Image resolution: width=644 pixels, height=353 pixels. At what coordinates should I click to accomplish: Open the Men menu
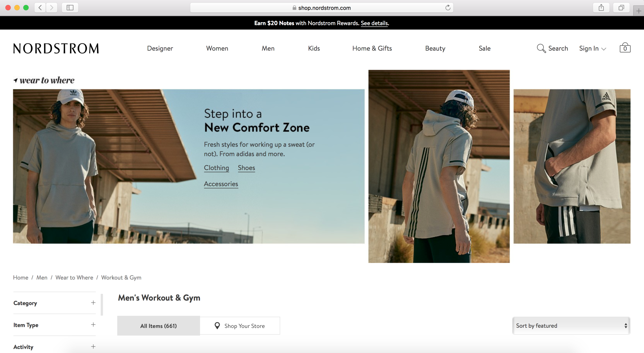click(x=268, y=48)
